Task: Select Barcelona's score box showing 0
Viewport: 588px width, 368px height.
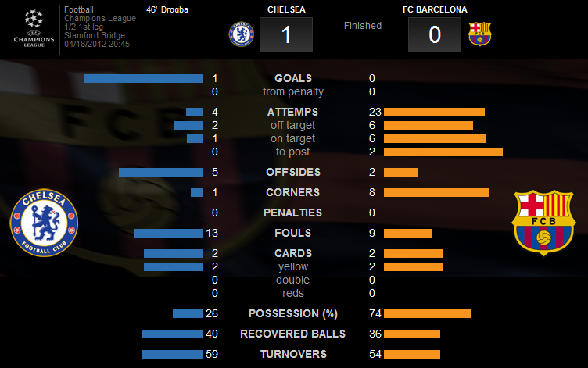Action: 435,34
